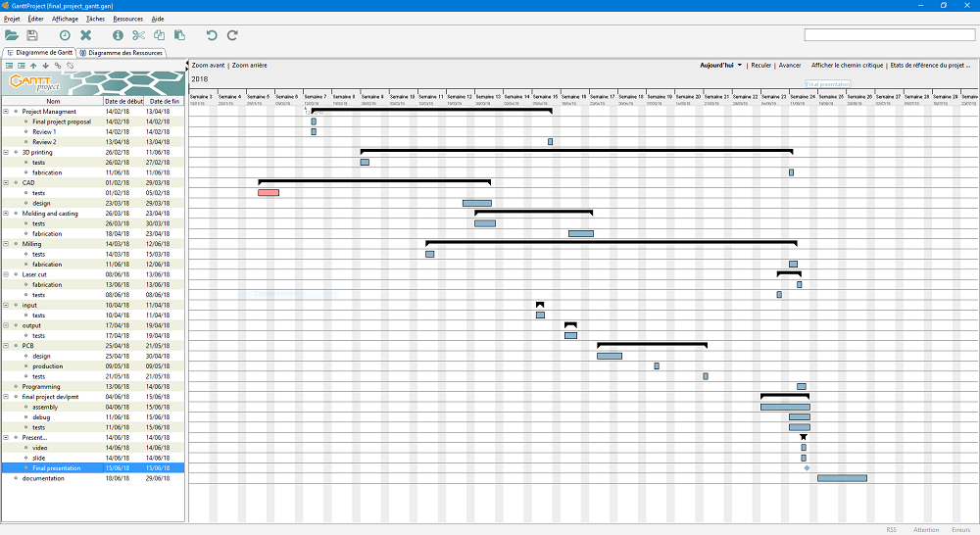Viewport: 980px width, 535px height.
Task: Click the Semaine 24 week header
Action: [x=803, y=97]
